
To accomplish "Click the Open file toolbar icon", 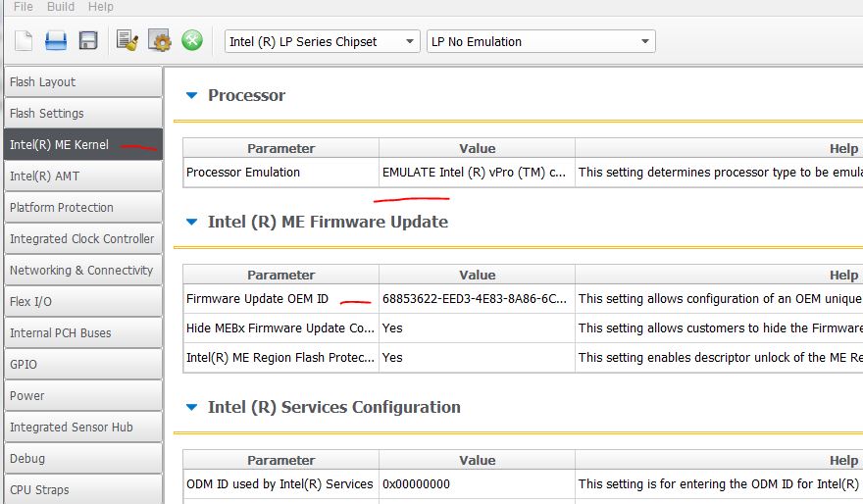I will point(56,40).
